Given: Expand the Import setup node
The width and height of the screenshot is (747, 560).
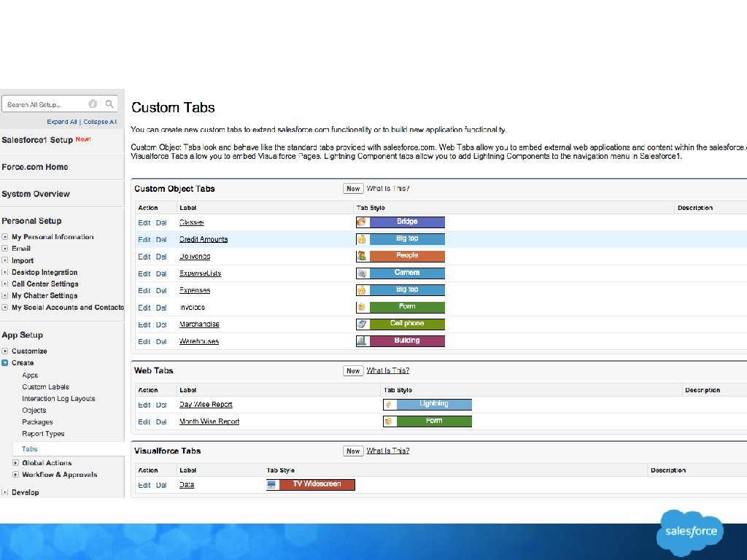Looking at the screenshot, I should click(5, 260).
